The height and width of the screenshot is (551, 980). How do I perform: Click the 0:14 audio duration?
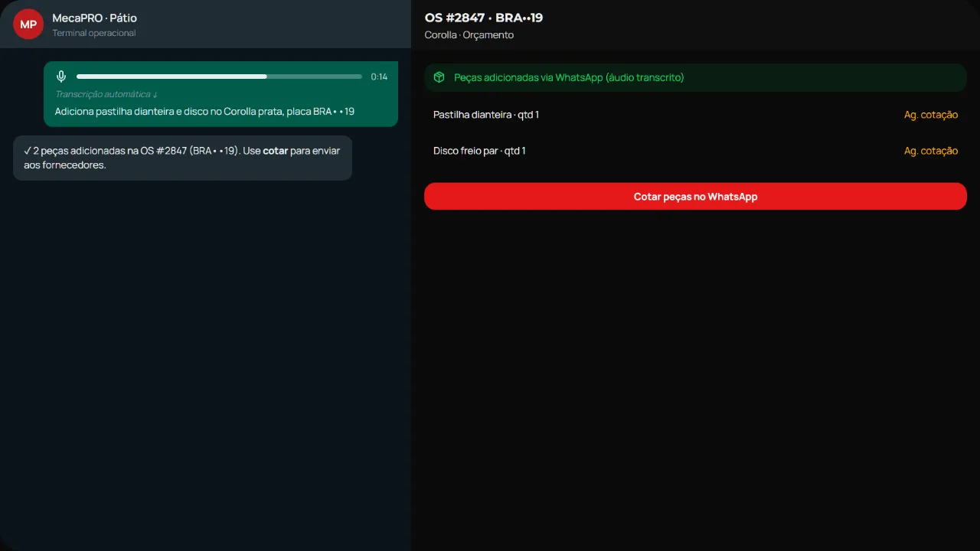(x=379, y=77)
